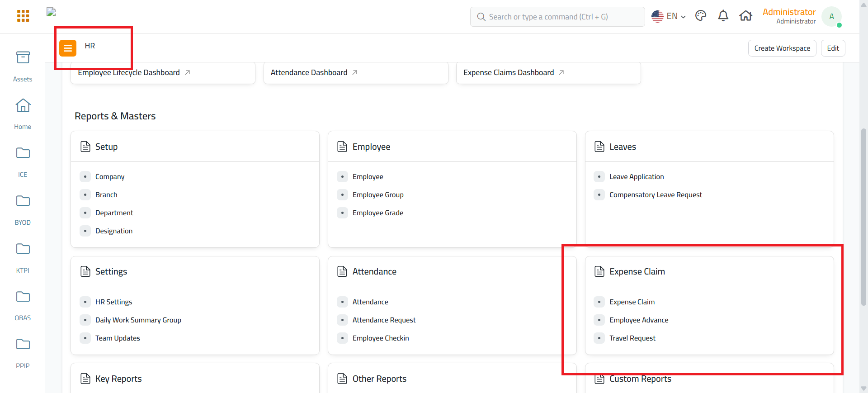Click the US flag language icon
The image size is (868, 393).
657,16
